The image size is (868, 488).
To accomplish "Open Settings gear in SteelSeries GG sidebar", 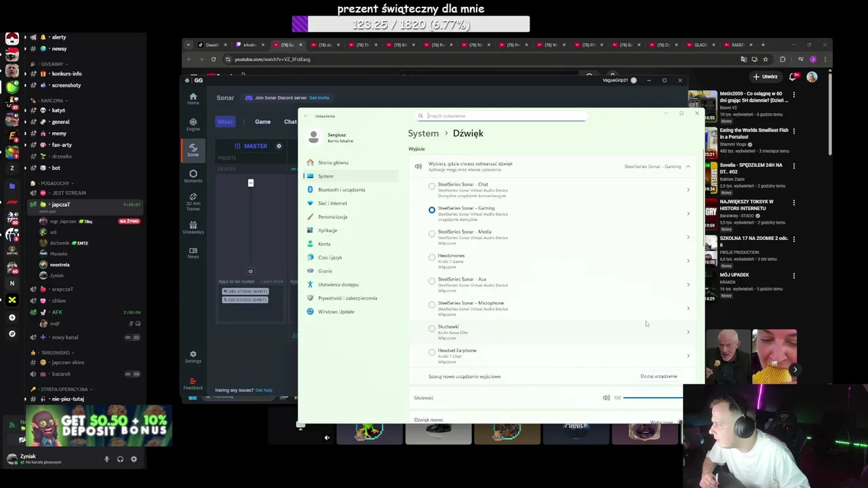I will 193,357.
